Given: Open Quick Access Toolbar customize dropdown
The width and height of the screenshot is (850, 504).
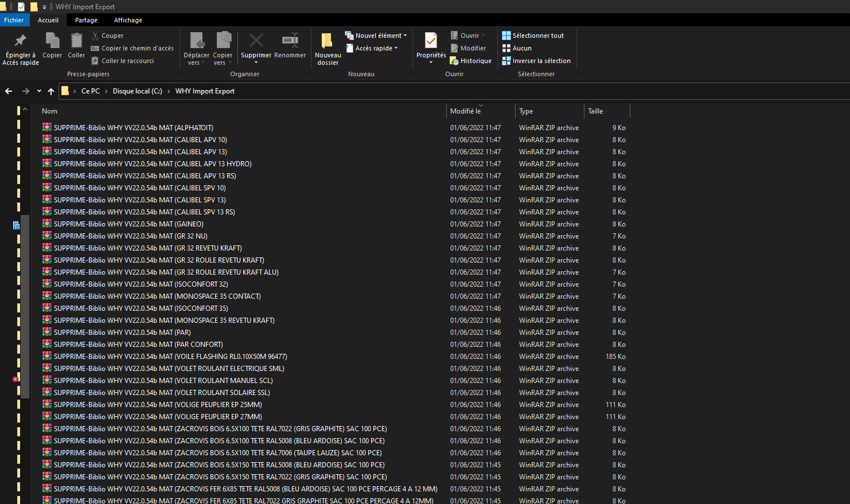Looking at the screenshot, I should coord(44,7).
